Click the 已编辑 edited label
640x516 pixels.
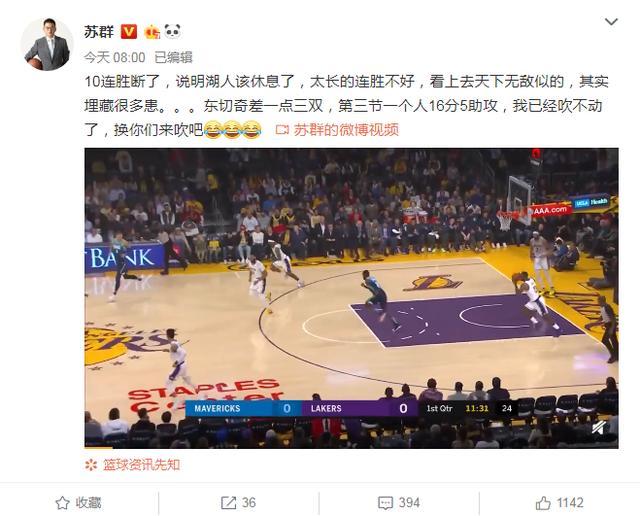pos(173,58)
